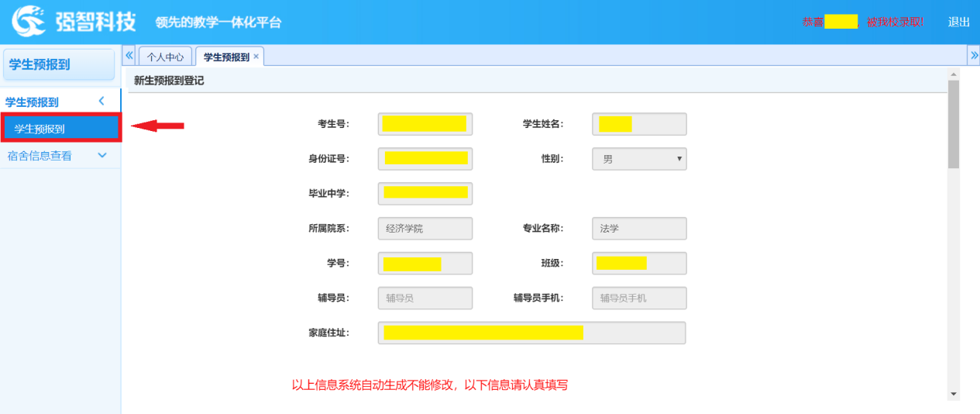Viewport: 980px width, 414px height.
Task: Click the 学生姓名 field
Action: [639, 124]
